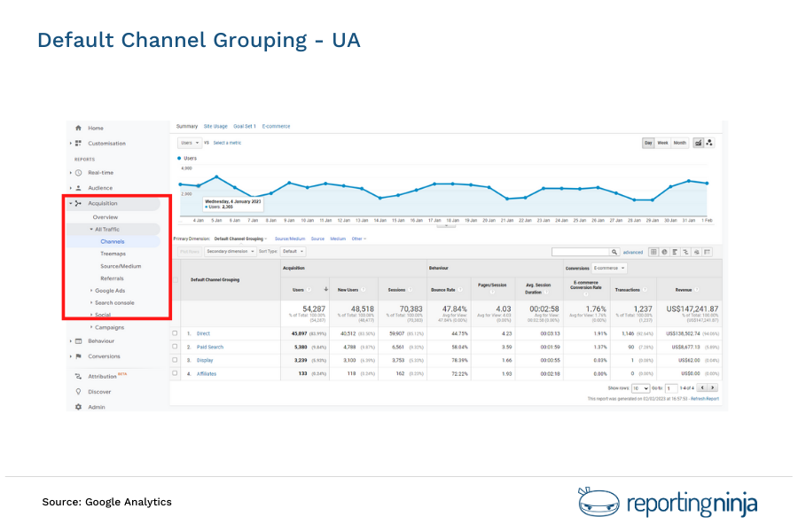Click the Customisation dashboard grid icon

tap(78, 143)
